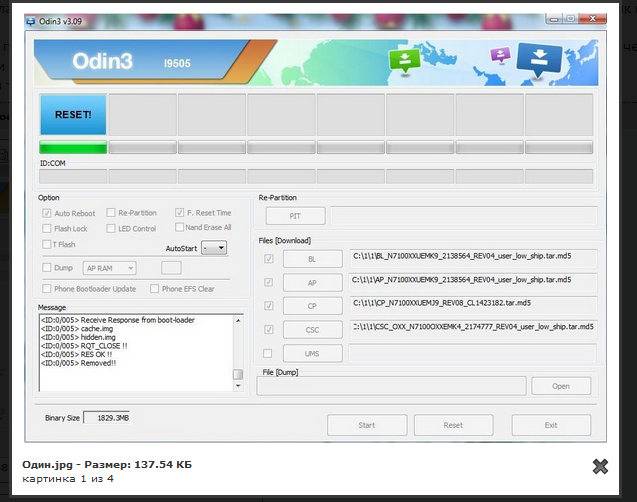The image size is (637, 502).
Task: Click the I9505 model label in banner
Action: [177, 63]
